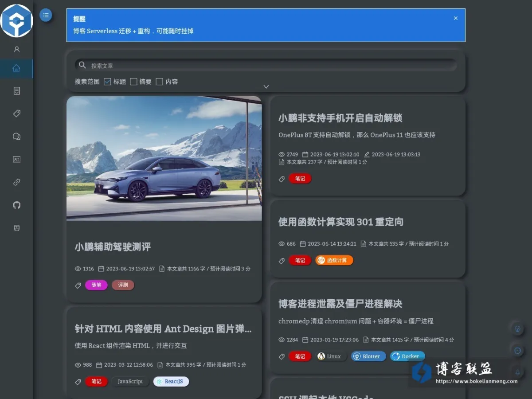Click word count 本文章共 1415 字
532x399 pixels.
tap(390, 340)
